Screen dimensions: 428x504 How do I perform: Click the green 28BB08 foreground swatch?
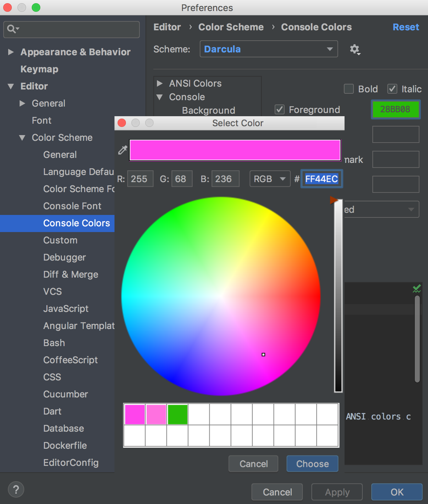coord(396,109)
